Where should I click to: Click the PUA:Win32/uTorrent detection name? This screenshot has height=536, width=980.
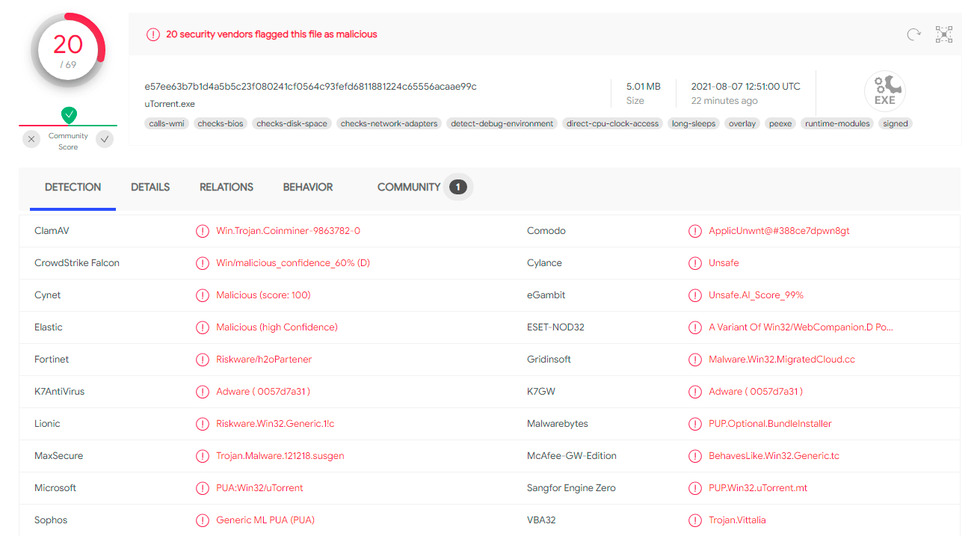pyautogui.click(x=260, y=488)
